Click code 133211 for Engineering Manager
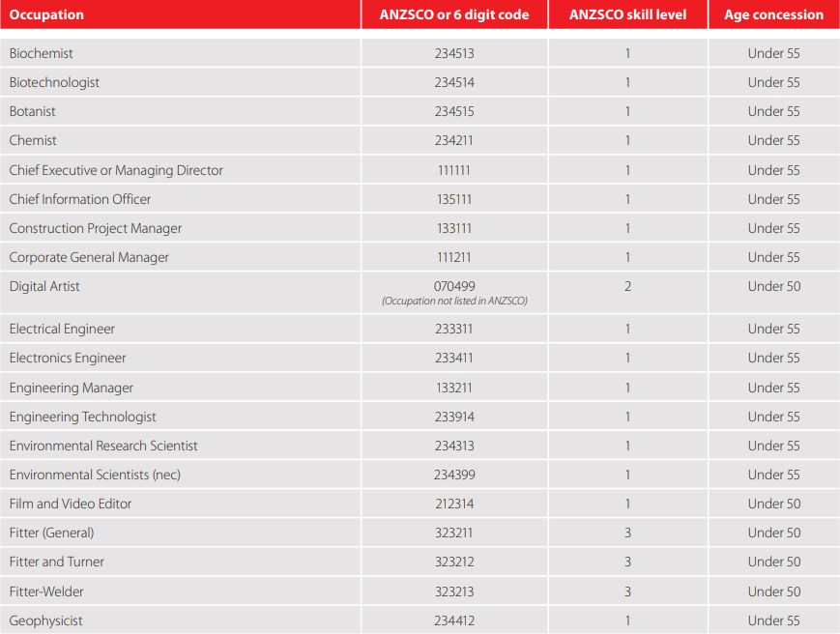The image size is (840, 634). pyautogui.click(x=453, y=388)
